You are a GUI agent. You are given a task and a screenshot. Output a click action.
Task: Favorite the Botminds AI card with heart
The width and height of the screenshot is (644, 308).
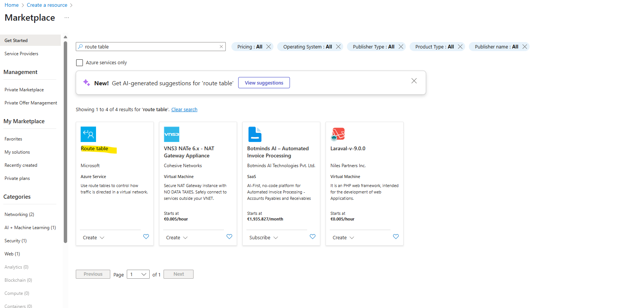coord(313,237)
